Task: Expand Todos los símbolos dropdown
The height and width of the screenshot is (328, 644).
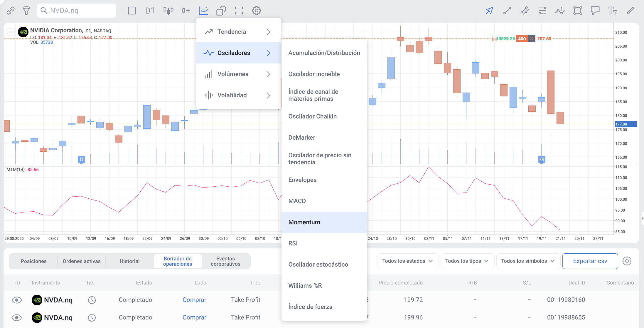Action: (527, 261)
